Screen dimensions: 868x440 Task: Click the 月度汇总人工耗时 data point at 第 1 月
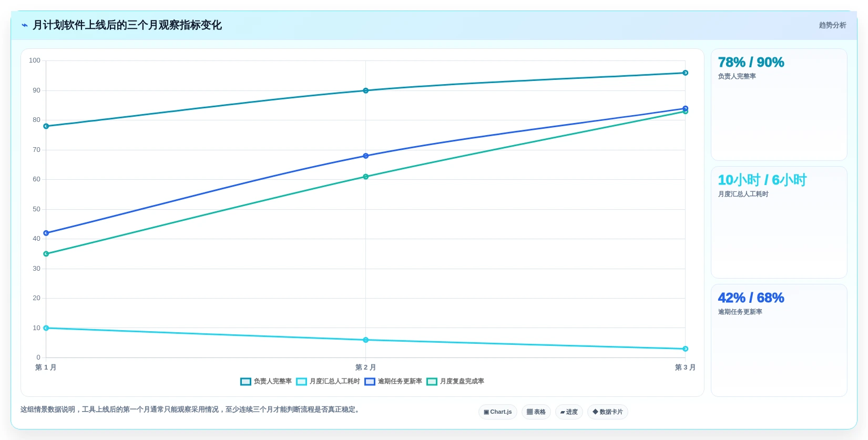46,328
